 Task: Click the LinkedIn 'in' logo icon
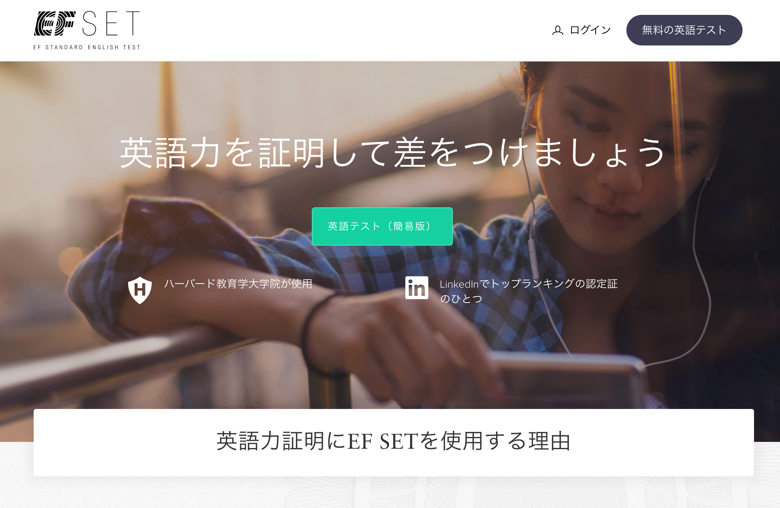416,288
